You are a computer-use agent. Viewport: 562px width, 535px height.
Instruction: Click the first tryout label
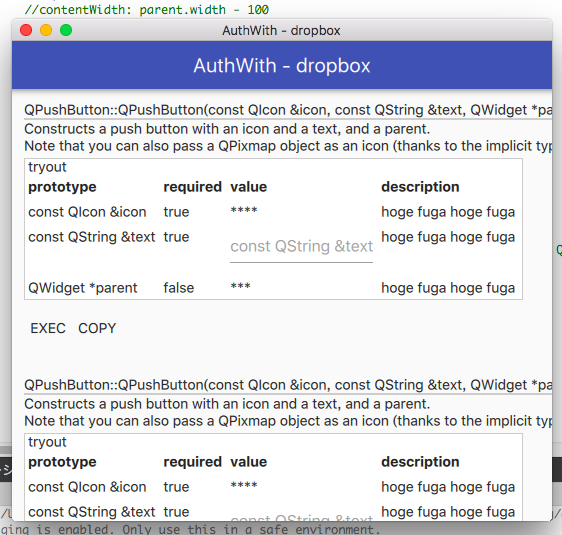(x=47, y=167)
